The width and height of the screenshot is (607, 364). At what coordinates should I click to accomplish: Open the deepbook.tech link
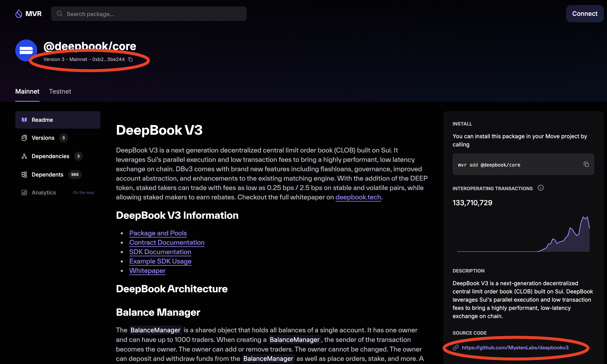click(x=358, y=197)
